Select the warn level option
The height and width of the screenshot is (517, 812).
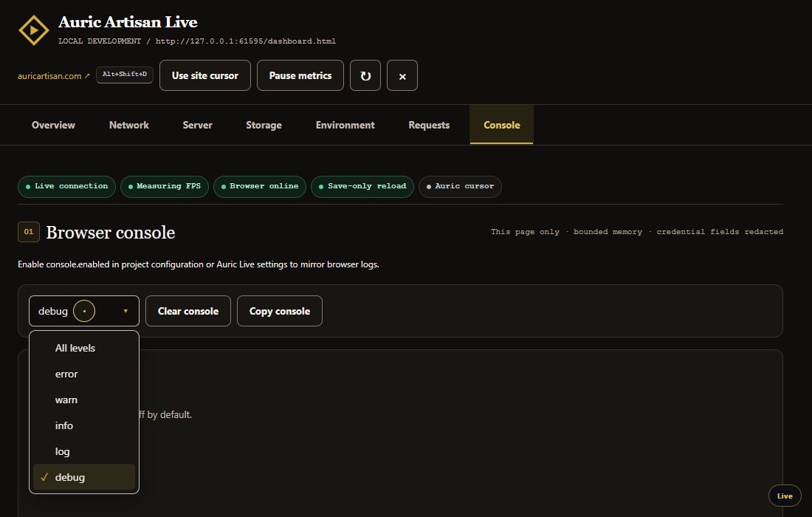(x=84, y=400)
